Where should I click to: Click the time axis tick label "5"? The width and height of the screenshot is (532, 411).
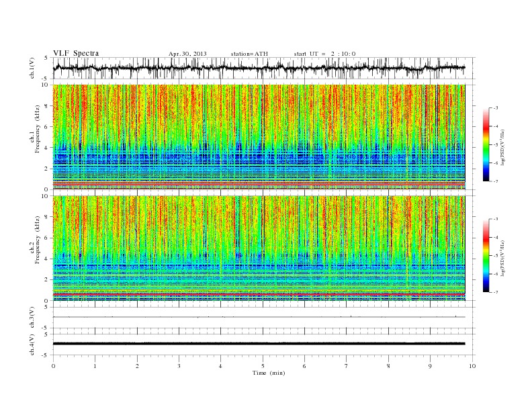coord(263,366)
